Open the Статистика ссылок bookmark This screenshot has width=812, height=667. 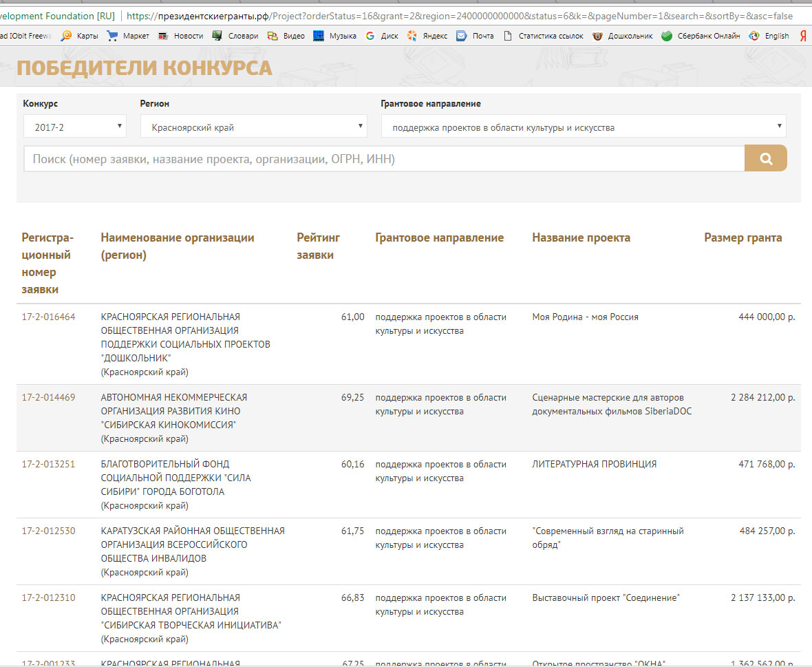pyautogui.click(x=543, y=36)
